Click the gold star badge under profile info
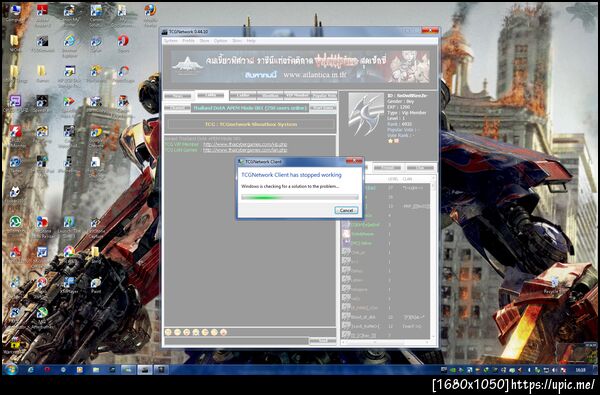 pos(391,141)
